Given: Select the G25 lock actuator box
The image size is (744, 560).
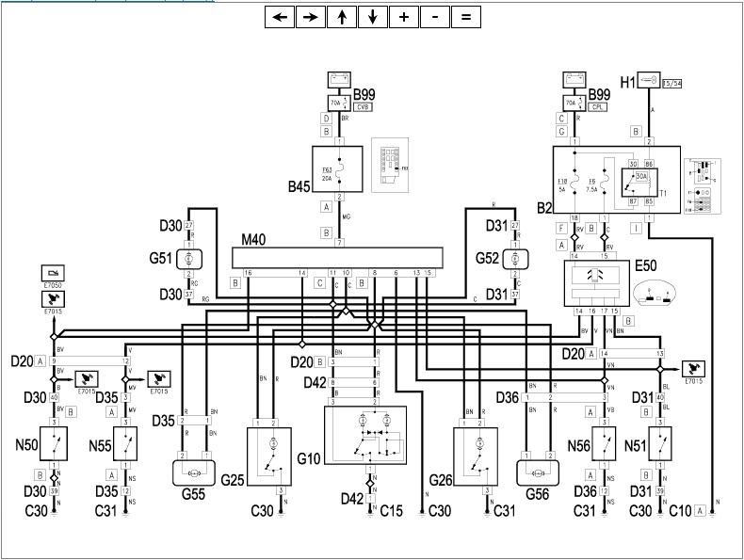Looking at the screenshot, I should (x=269, y=456).
